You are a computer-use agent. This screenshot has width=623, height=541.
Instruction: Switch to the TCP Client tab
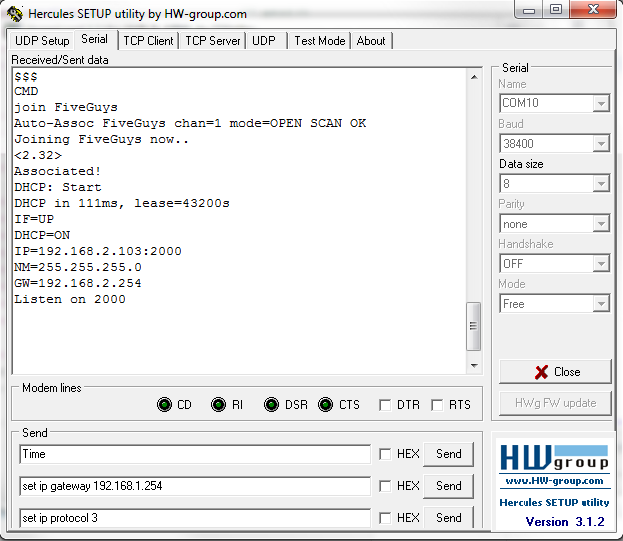tap(148, 41)
